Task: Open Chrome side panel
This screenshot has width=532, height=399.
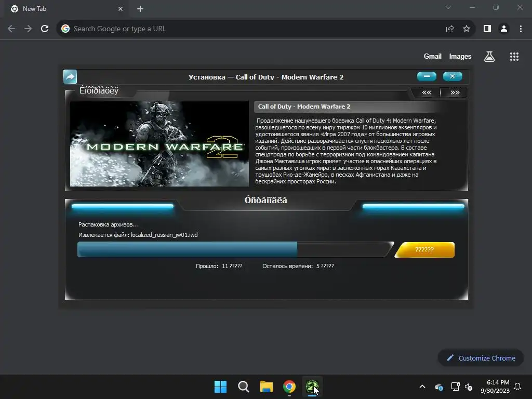Action: click(x=487, y=29)
